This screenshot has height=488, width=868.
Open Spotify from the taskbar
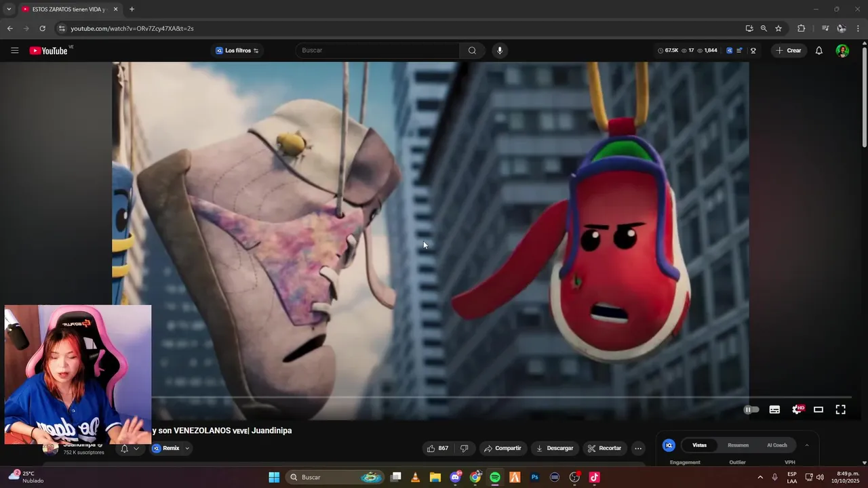(x=495, y=477)
